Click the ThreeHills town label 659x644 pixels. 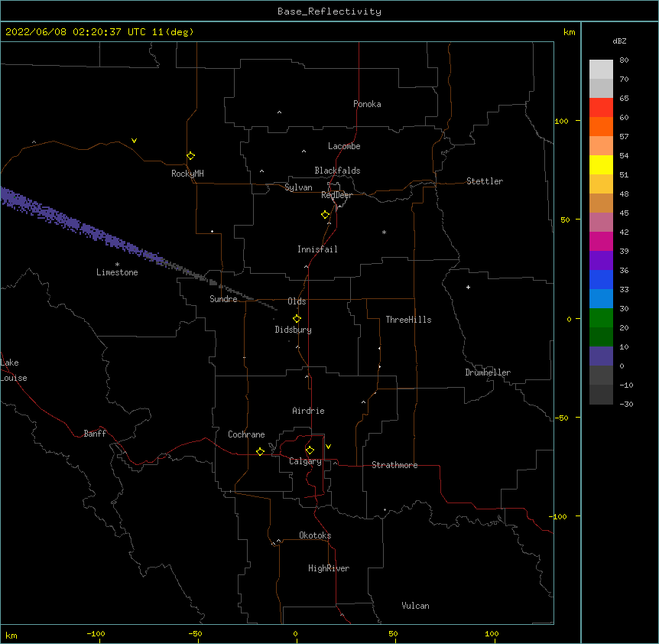tap(408, 320)
